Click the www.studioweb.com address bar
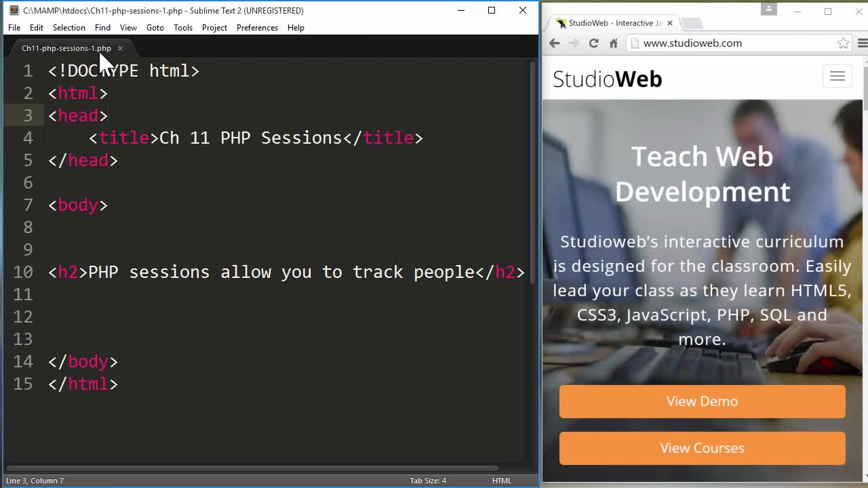 coord(739,43)
